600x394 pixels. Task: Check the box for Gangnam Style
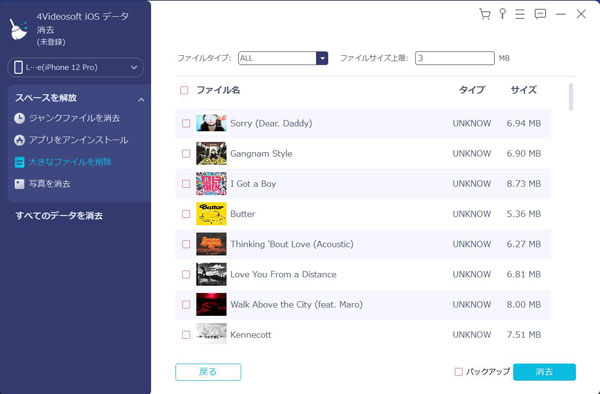tap(186, 153)
